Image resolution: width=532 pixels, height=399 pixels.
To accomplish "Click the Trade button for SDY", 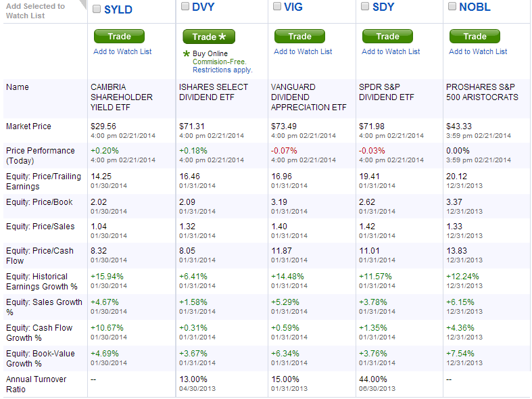I will pos(387,37).
